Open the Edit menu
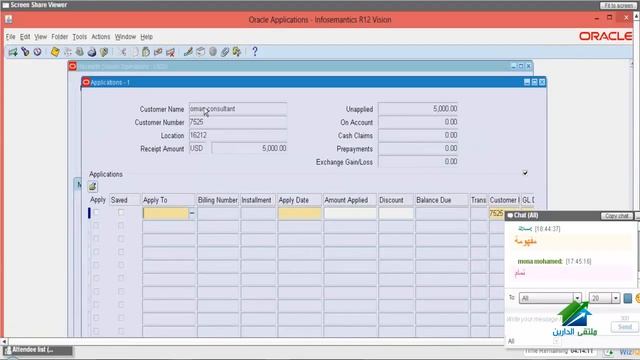The height and width of the screenshot is (360, 640). point(25,37)
